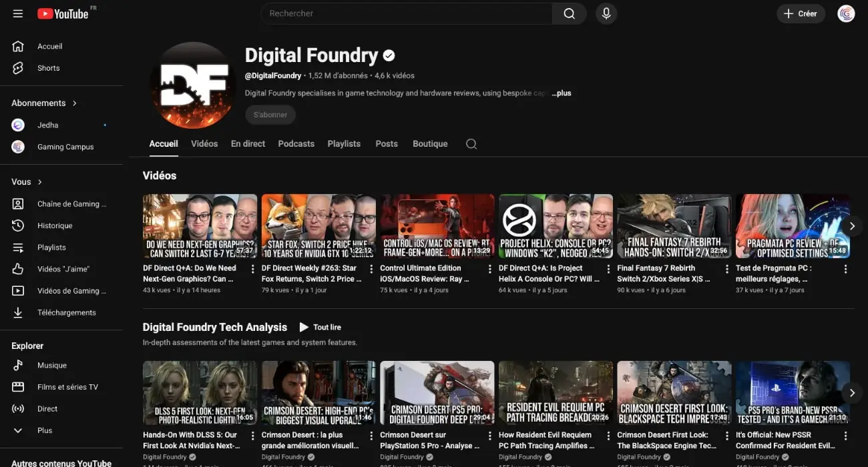Open Films et séries TV
The height and width of the screenshot is (467, 868).
click(61, 387)
